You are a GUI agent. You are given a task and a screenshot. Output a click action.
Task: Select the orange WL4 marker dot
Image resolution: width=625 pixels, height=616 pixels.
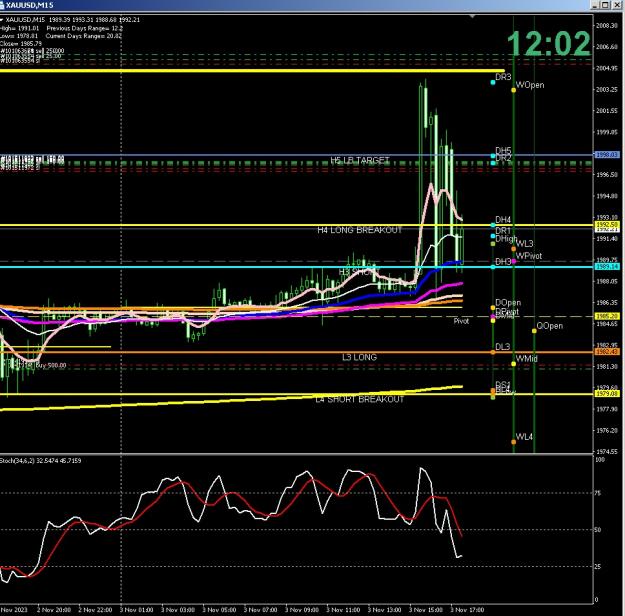(x=513, y=442)
